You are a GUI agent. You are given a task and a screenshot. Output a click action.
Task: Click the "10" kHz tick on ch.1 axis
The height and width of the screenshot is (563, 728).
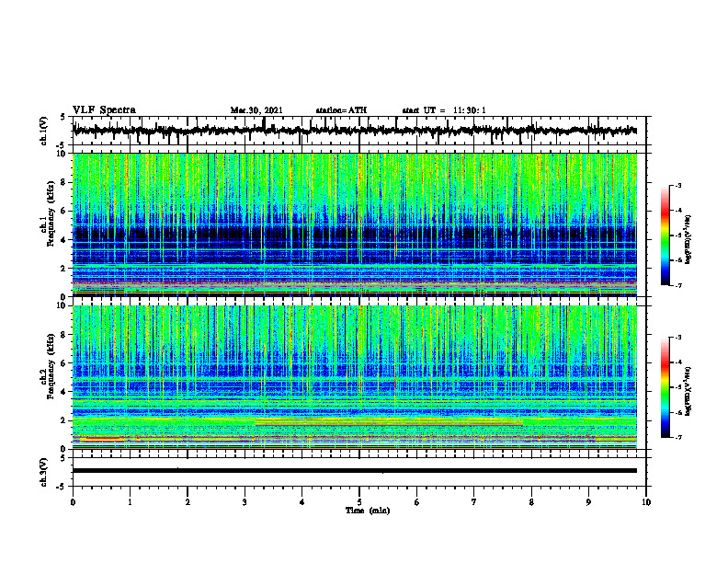click(62, 154)
